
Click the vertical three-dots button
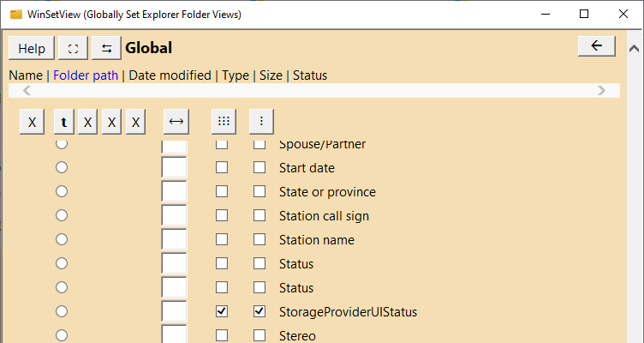click(x=261, y=122)
